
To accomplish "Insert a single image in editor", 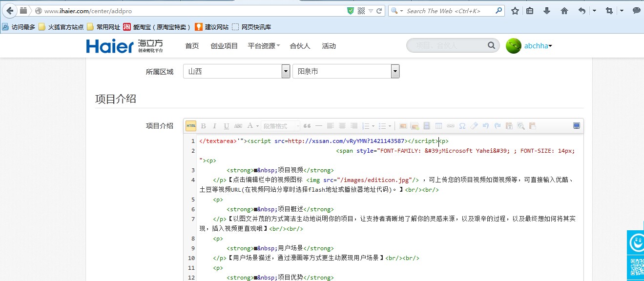I will pos(403,126).
